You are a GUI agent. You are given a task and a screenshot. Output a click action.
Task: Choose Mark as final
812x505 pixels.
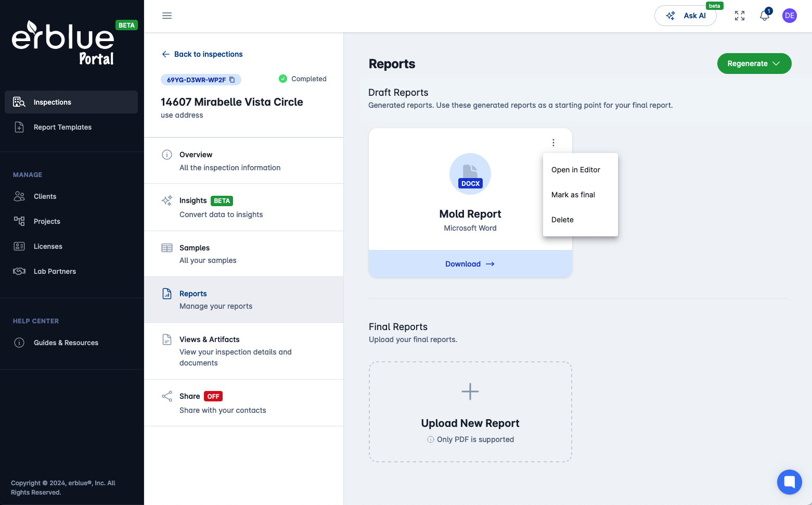[x=581, y=195]
